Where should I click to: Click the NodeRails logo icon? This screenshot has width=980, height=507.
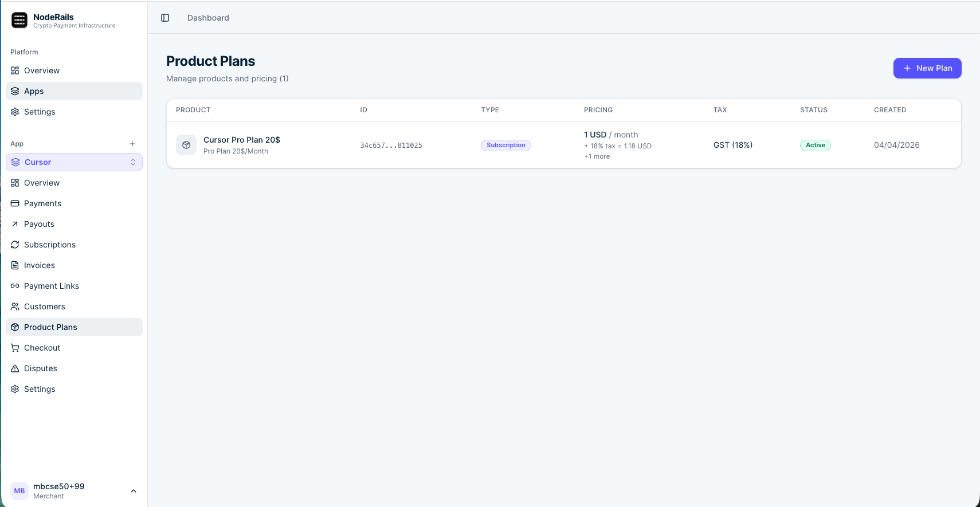point(19,21)
